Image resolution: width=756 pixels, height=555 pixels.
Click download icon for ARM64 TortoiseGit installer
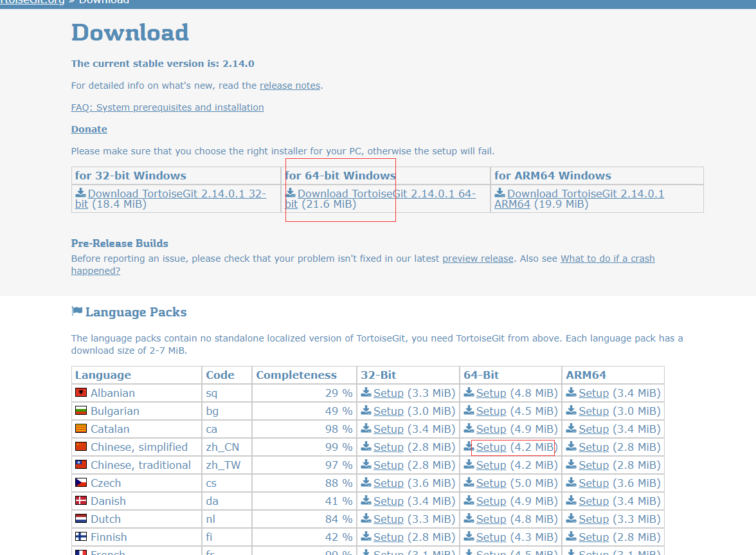[500, 193]
